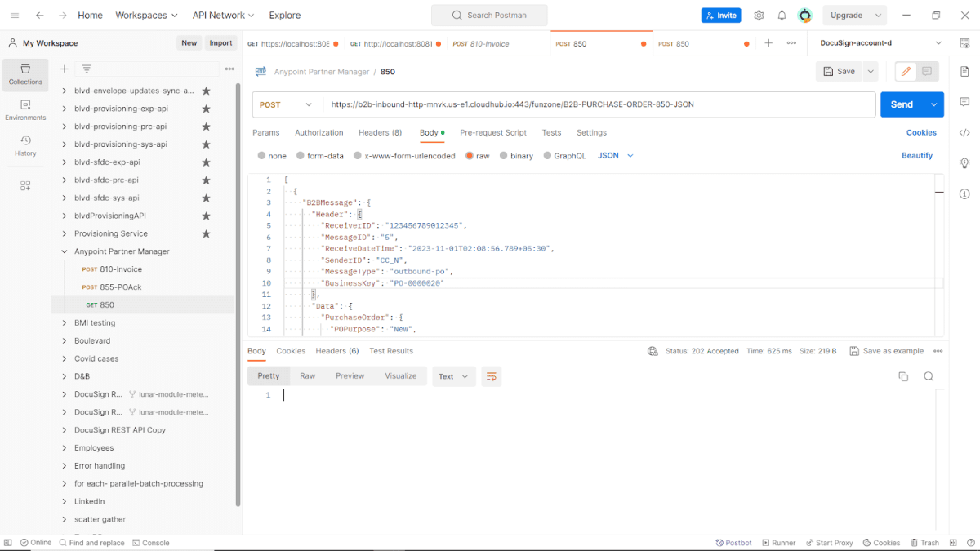
Task: Open the request Info icon
Action: click(x=964, y=193)
